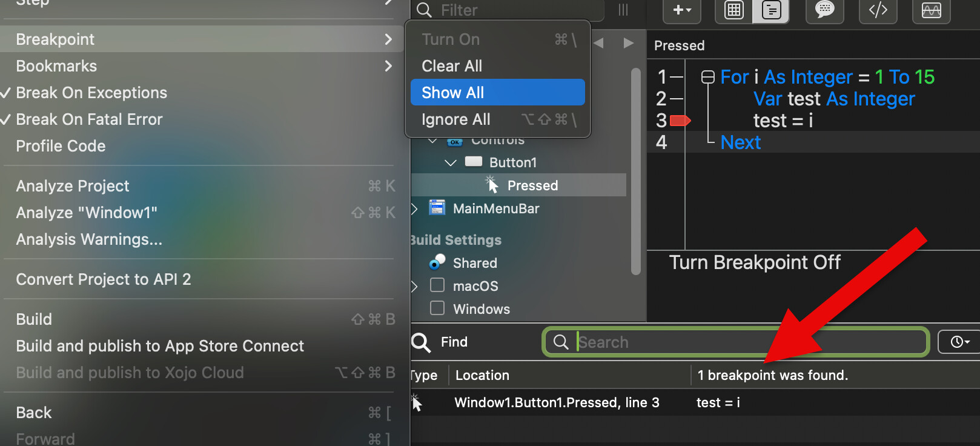Collapse the For loop code block on line 1
This screenshot has height=446, width=980.
[x=707, y=77]
